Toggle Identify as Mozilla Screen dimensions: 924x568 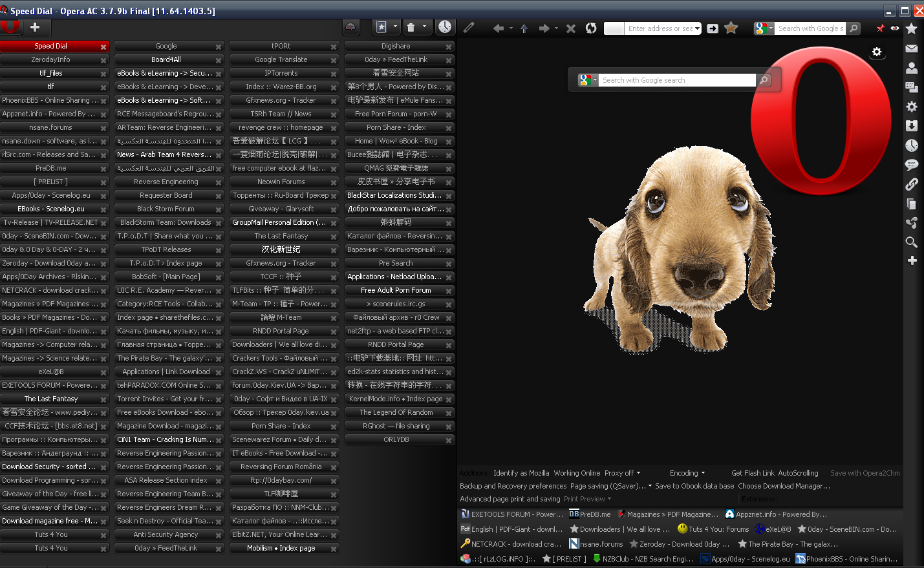pyautogui.click(x=521, y=473)
